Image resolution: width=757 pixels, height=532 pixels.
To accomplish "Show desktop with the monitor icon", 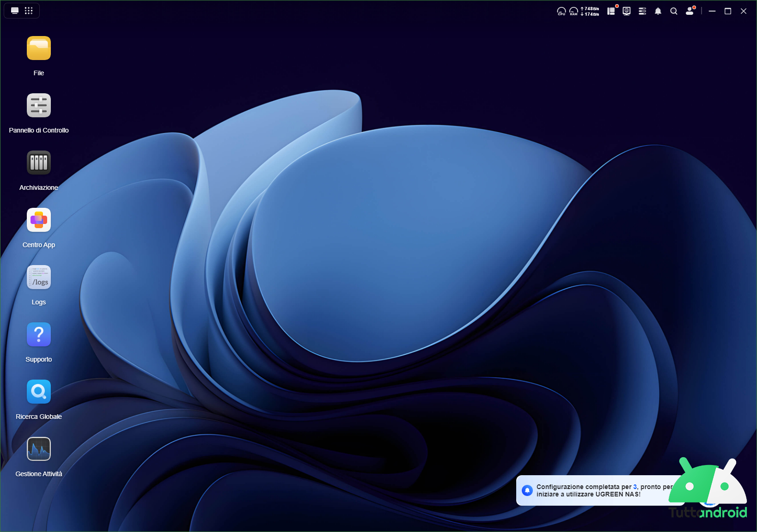I will tap(15, 11).
